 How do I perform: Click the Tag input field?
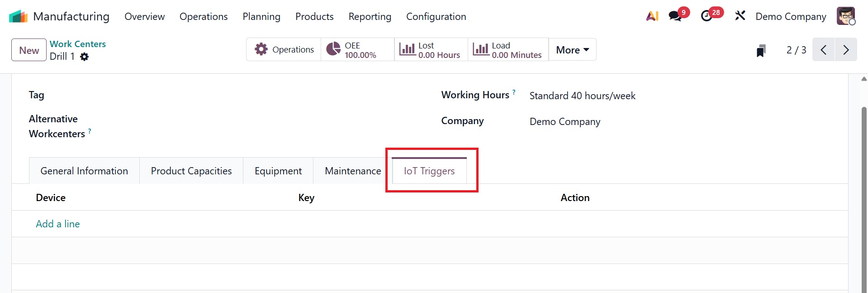(226, 96)
